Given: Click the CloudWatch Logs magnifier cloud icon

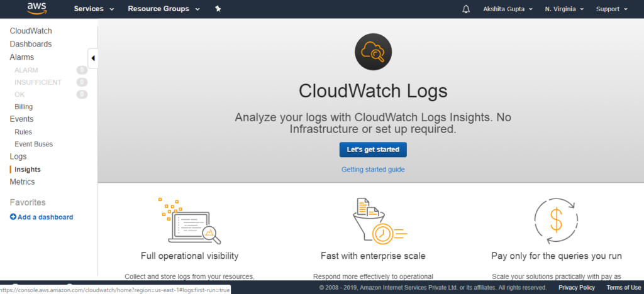Looking at the screenshot, I should tap(373, 52).
